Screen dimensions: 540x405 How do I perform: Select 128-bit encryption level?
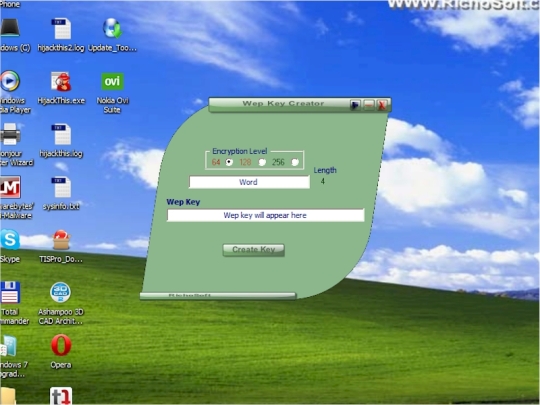tap(262, 162)
